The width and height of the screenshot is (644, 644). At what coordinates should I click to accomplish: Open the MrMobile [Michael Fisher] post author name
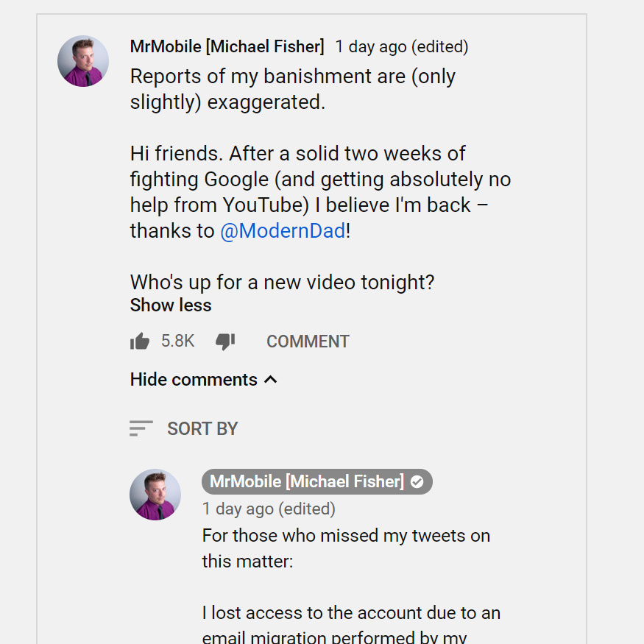point(227,46)
